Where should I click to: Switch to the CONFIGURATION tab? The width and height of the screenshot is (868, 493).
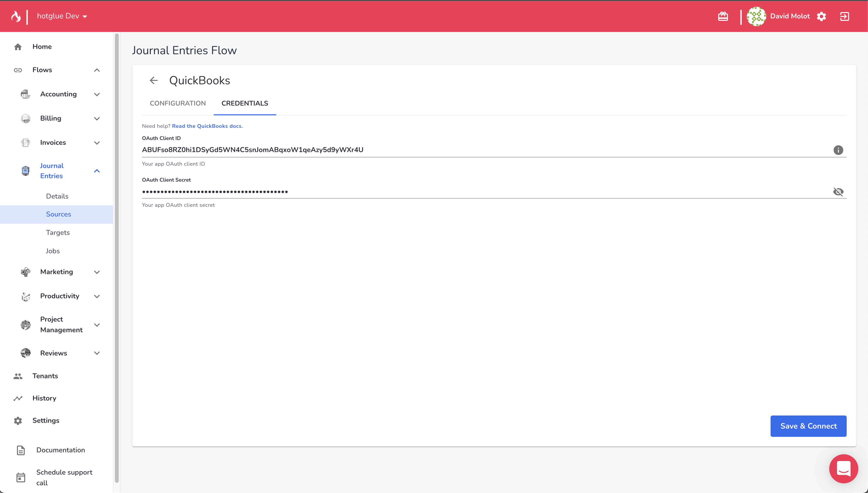[x=178, y=103]
